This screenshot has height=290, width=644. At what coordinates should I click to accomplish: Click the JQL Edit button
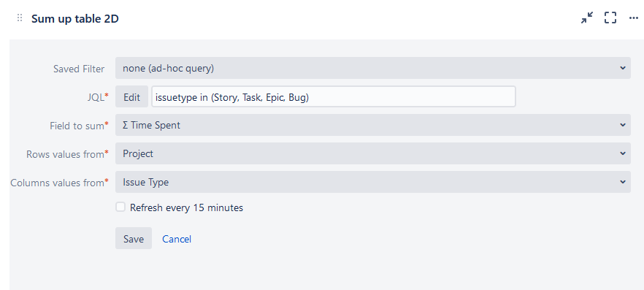132,97
